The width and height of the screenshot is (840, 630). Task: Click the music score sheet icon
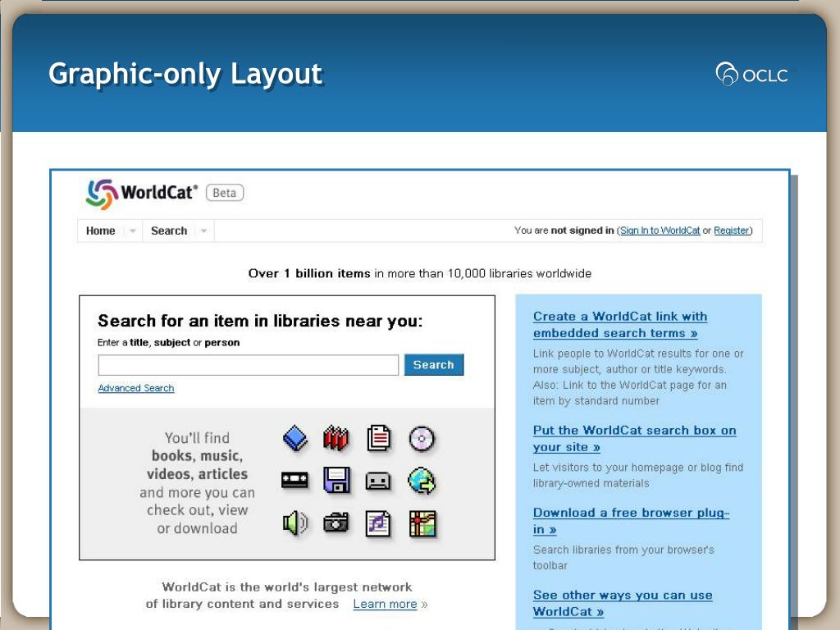click(378, 523)
